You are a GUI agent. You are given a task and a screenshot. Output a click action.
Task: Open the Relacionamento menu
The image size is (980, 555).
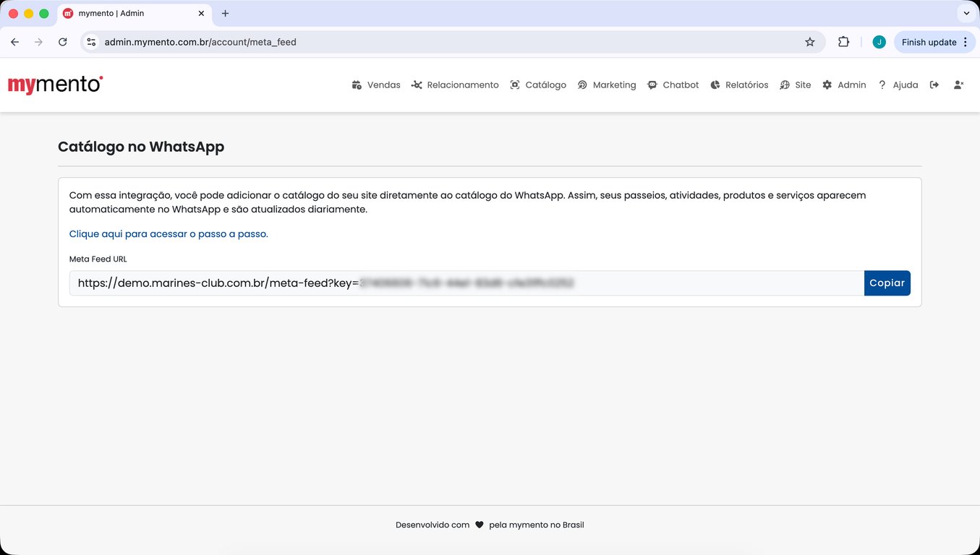pos(455,85)
